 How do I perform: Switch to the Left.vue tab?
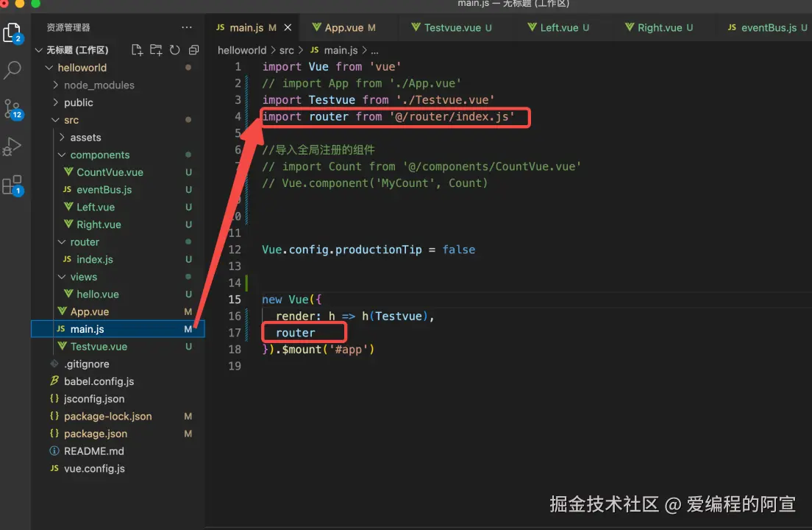click(558, 27)
